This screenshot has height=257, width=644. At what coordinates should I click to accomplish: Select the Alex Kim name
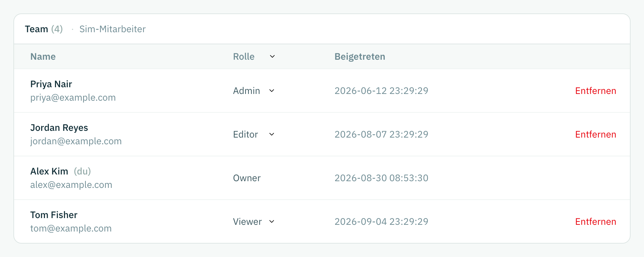point(49,171)
